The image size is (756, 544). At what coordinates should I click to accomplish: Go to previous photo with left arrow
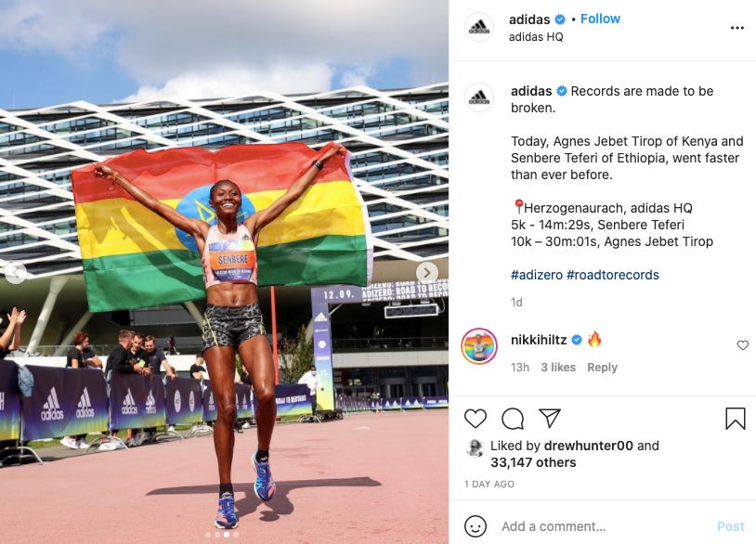16,273
